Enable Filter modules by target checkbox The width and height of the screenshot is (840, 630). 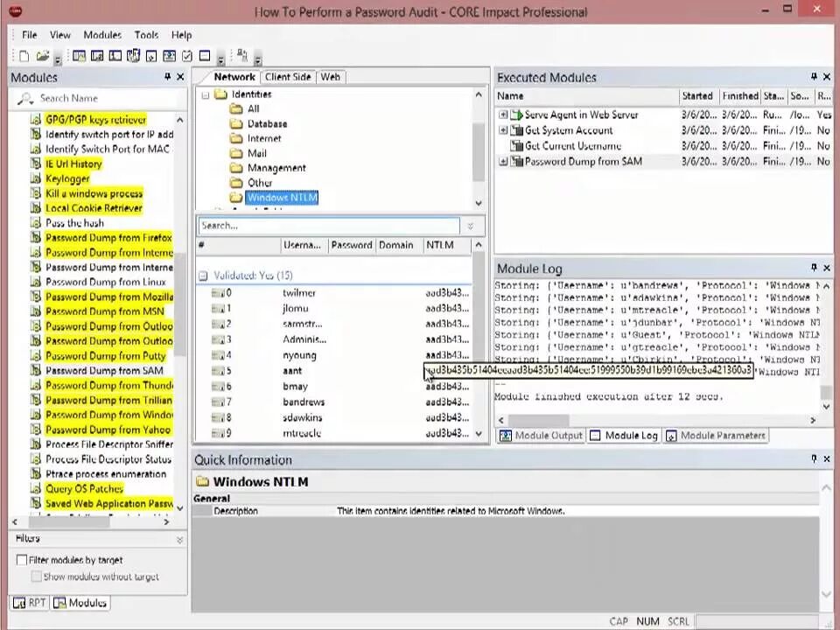22,560
